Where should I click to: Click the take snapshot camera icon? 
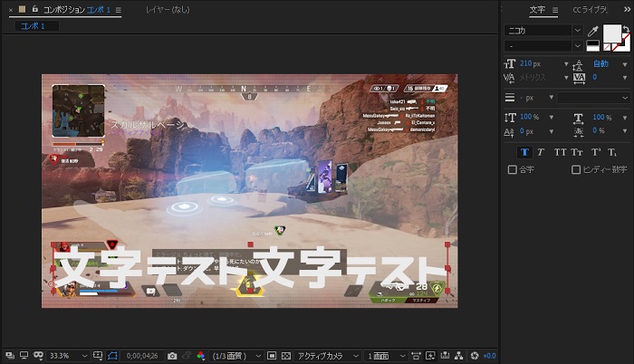coord(172,356)
